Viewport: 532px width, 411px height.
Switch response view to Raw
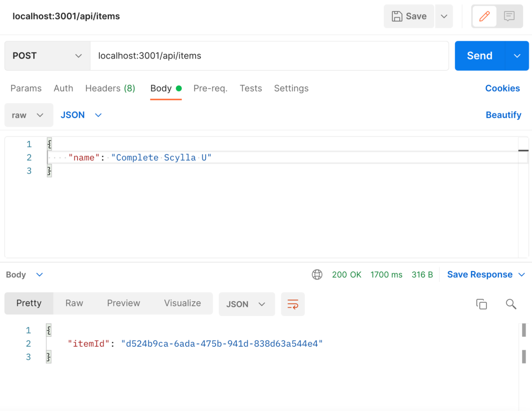pyautogui.click(x=74, y=303)
